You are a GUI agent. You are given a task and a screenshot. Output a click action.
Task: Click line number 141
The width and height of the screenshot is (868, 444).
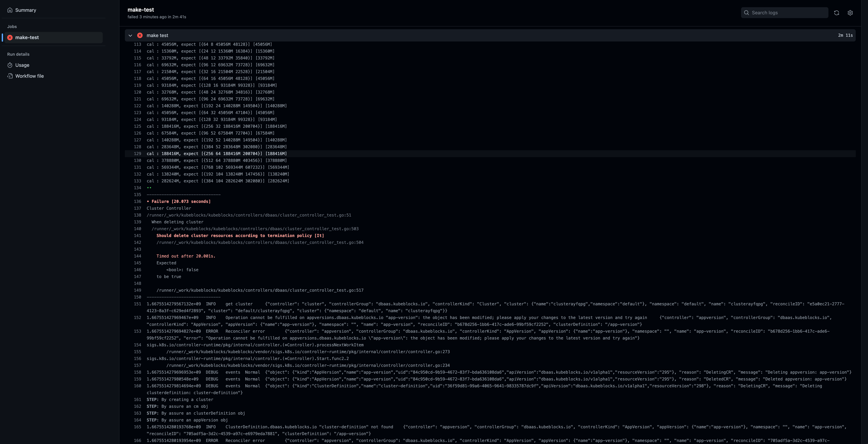point(138,235)
